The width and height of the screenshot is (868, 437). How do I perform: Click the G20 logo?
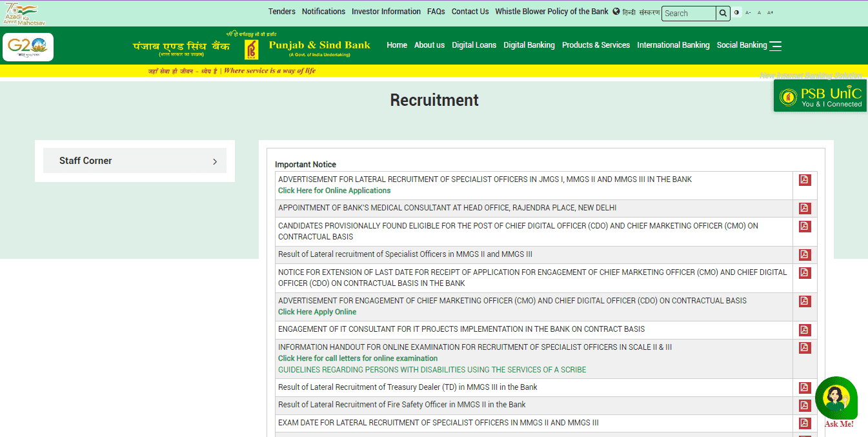28,46
